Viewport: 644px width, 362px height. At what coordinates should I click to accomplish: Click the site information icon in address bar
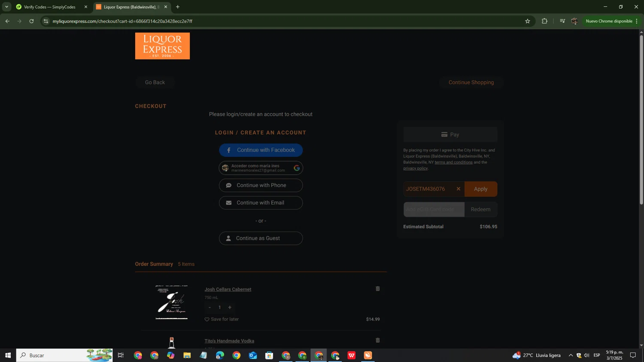click(x=46, y=21)
